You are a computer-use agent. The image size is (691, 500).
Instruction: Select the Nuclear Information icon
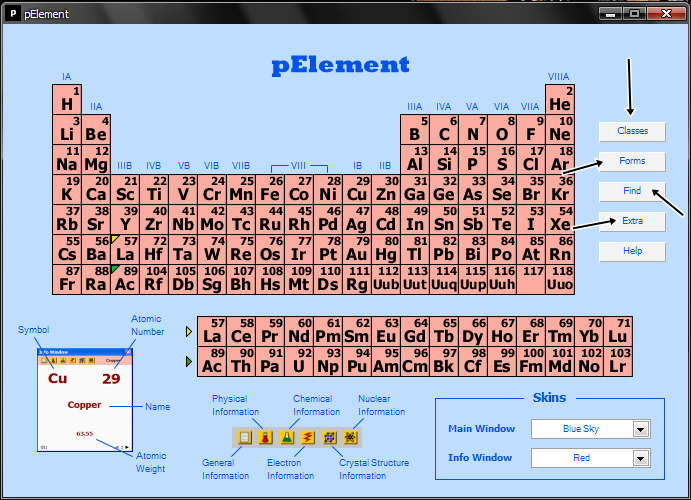[x=350, y=437]
